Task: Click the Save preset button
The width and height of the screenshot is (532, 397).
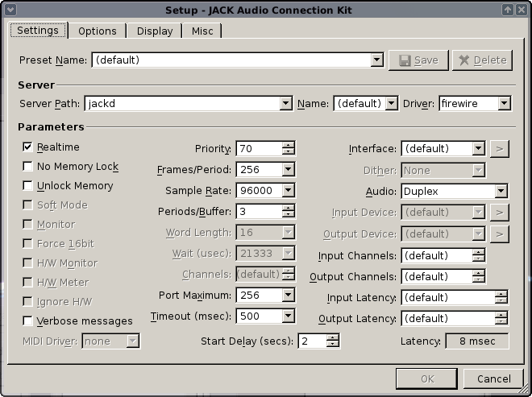Action: click(x=418, y=60)
